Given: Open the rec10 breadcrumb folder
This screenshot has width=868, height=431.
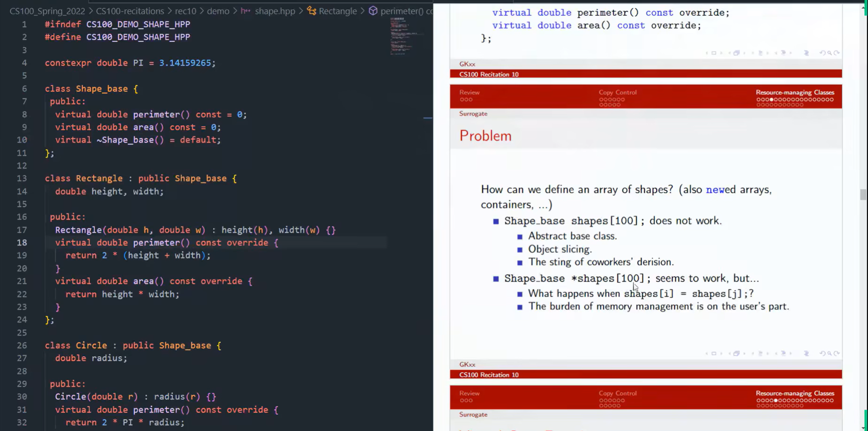Looking at the screenshot, I should click(185, 11).
